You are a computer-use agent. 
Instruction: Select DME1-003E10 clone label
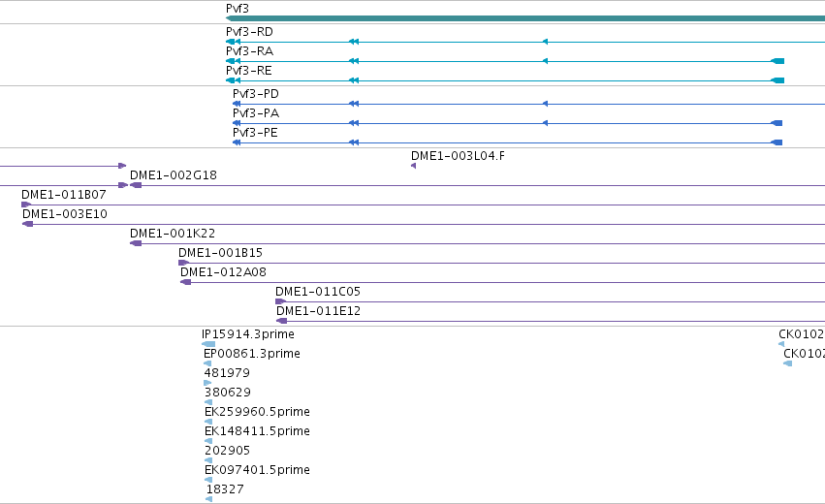[65, 214]
